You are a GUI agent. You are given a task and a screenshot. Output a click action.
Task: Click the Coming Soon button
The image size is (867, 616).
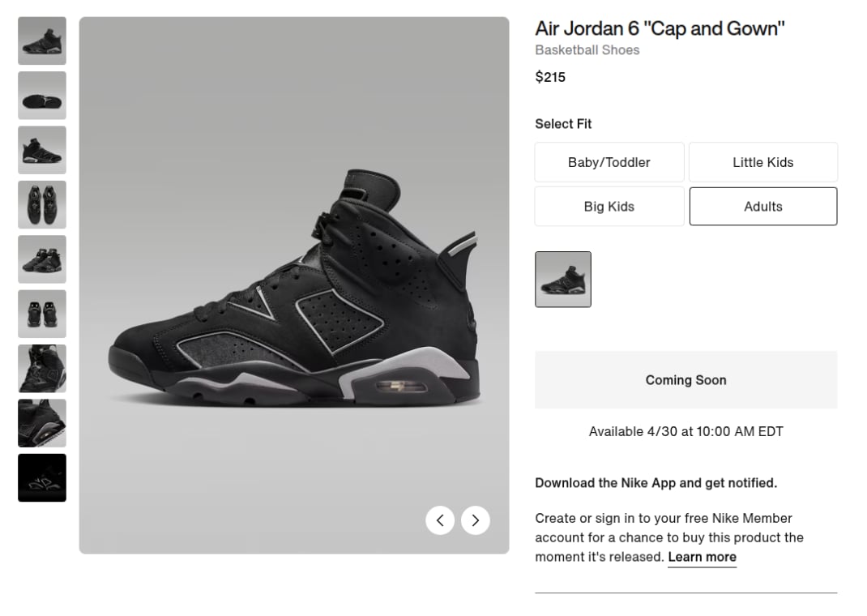point(685,379)
